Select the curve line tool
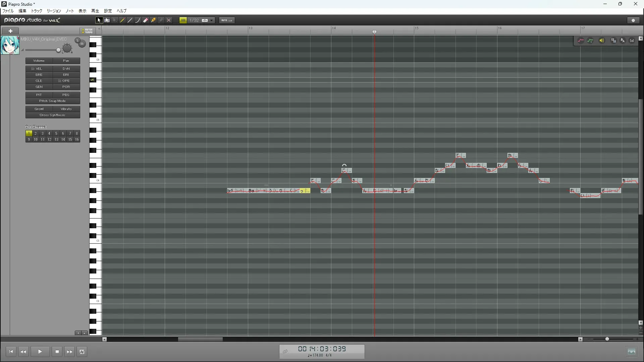Screen dimensions: 644x362 (138, 20)
